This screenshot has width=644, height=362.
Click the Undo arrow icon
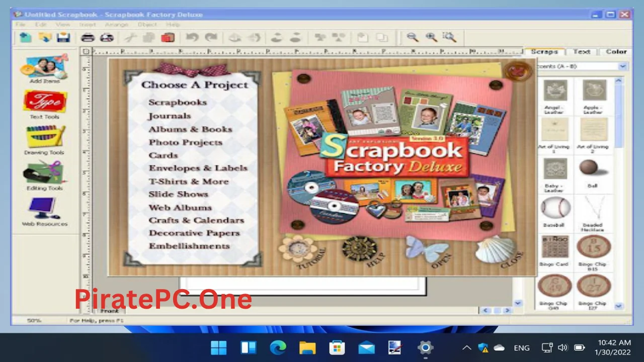coord(192,37)
